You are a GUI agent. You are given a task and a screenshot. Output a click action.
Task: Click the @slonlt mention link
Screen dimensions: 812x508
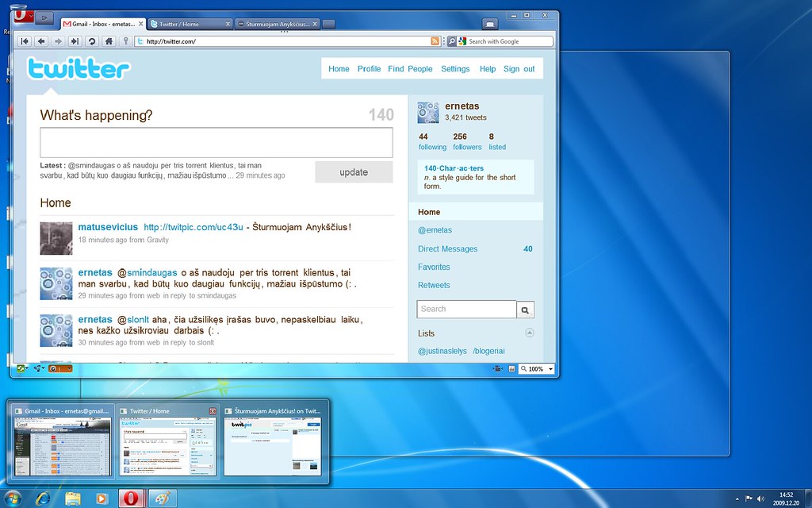tap(133, 320)
